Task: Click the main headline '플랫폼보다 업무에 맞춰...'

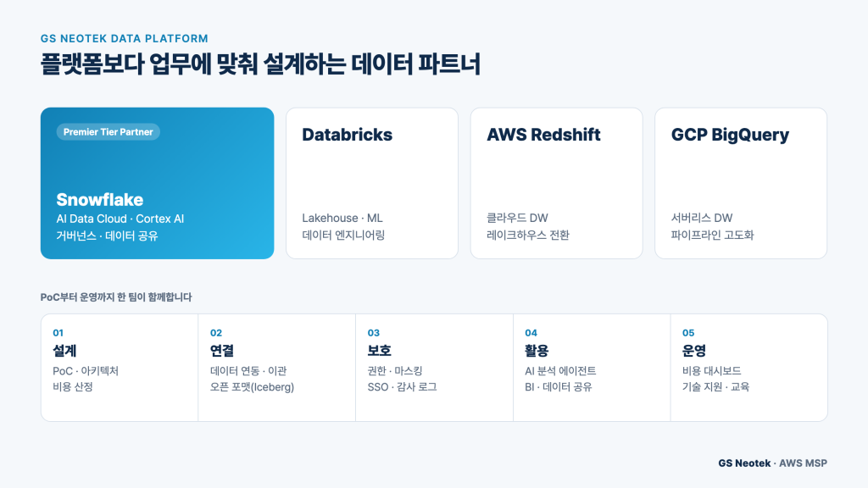Action: (260, 64)
